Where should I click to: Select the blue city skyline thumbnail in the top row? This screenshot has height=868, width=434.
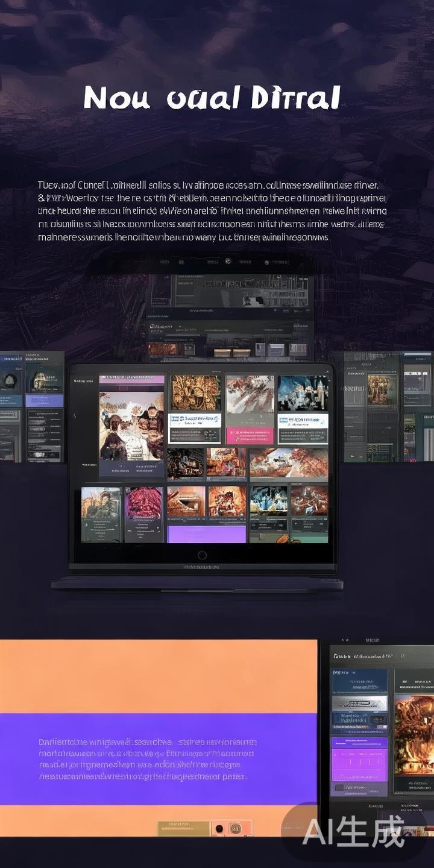(303, 393)
